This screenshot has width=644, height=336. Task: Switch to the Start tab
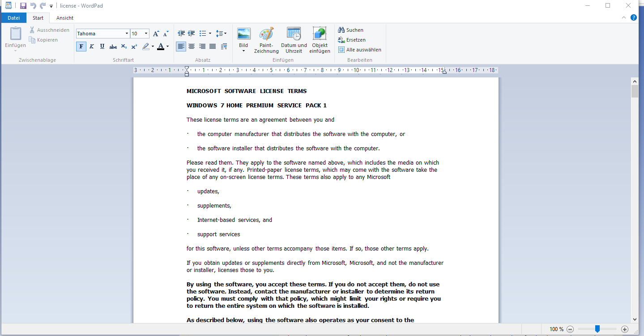(x=38, y=18)
